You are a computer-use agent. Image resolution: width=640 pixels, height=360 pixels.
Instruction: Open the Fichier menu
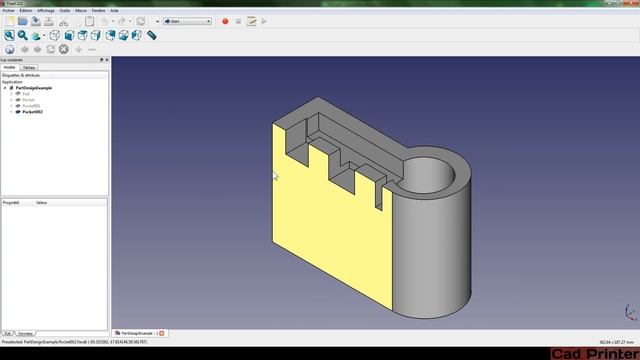(8, 10)
